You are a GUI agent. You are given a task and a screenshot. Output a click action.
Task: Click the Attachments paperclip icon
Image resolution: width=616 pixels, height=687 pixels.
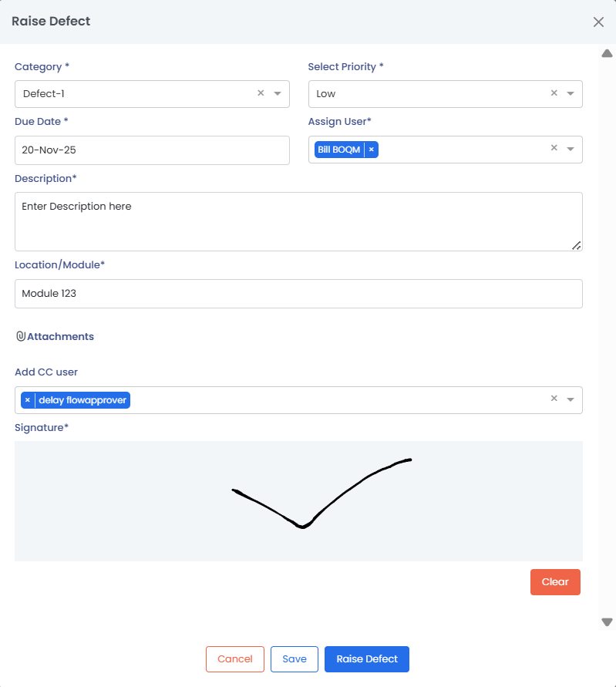tap(21, 336)
